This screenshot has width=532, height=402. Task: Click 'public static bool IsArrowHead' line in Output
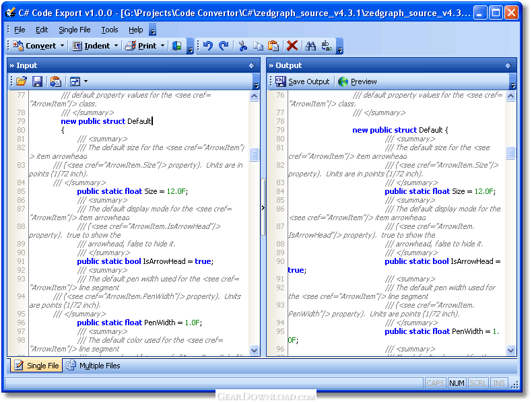tap(442, 261)
